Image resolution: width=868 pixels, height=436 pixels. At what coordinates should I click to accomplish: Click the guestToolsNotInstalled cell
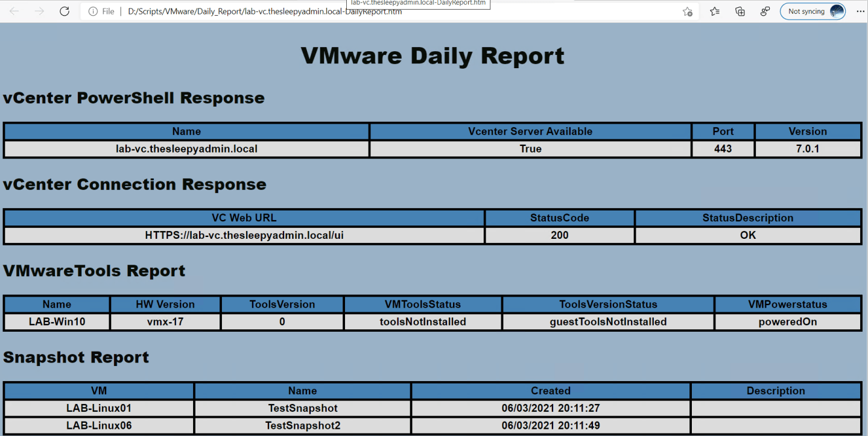click(608, 321)
